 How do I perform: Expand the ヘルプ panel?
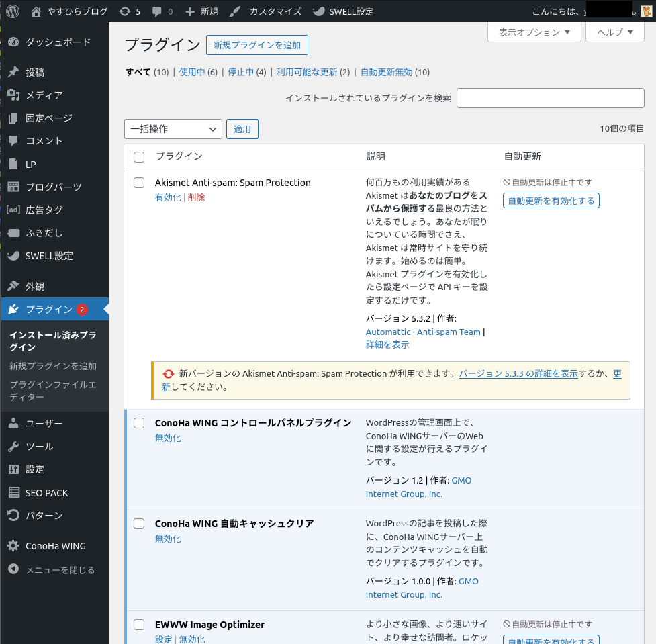coord(614,32)
